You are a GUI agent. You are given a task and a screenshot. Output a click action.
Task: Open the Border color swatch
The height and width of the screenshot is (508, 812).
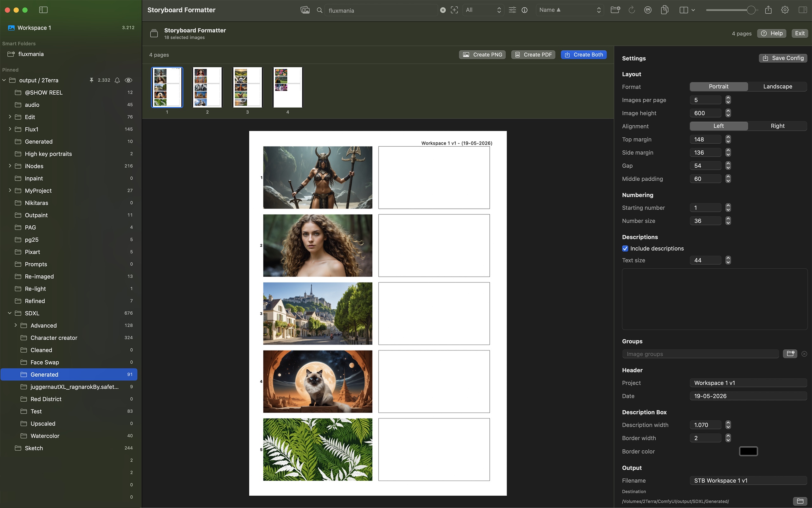748,451
